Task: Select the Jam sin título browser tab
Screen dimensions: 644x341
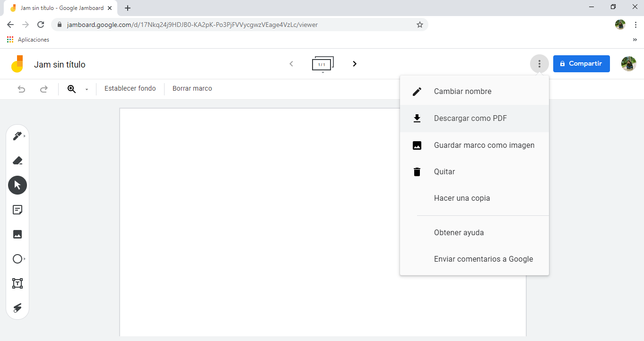Action: [61, 8]
